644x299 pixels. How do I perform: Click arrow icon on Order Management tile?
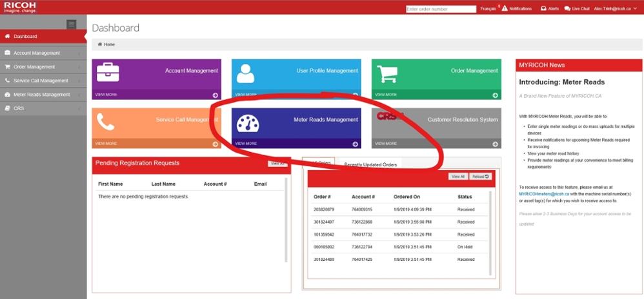point(495,95)
